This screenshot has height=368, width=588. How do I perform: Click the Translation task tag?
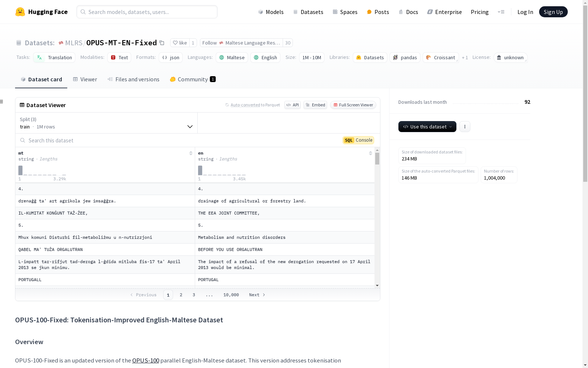[x=54, y=57]
